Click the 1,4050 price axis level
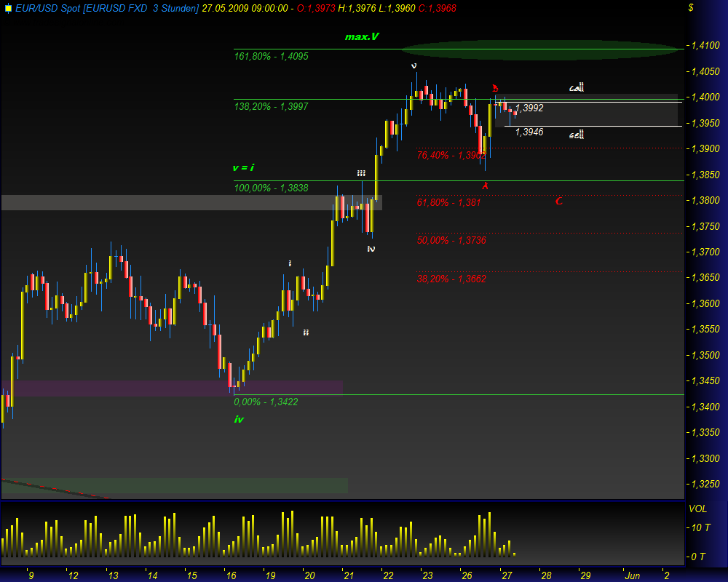 [x=705, y=71]
